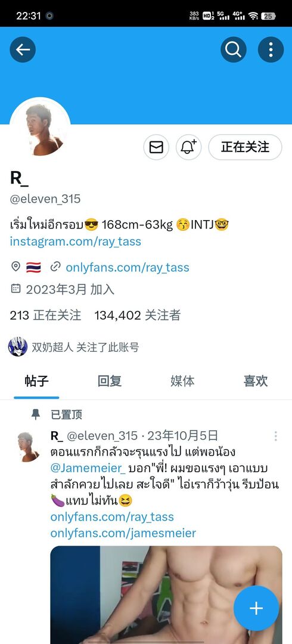Switch to the 喜欢 tab

[x=256, y=381]
